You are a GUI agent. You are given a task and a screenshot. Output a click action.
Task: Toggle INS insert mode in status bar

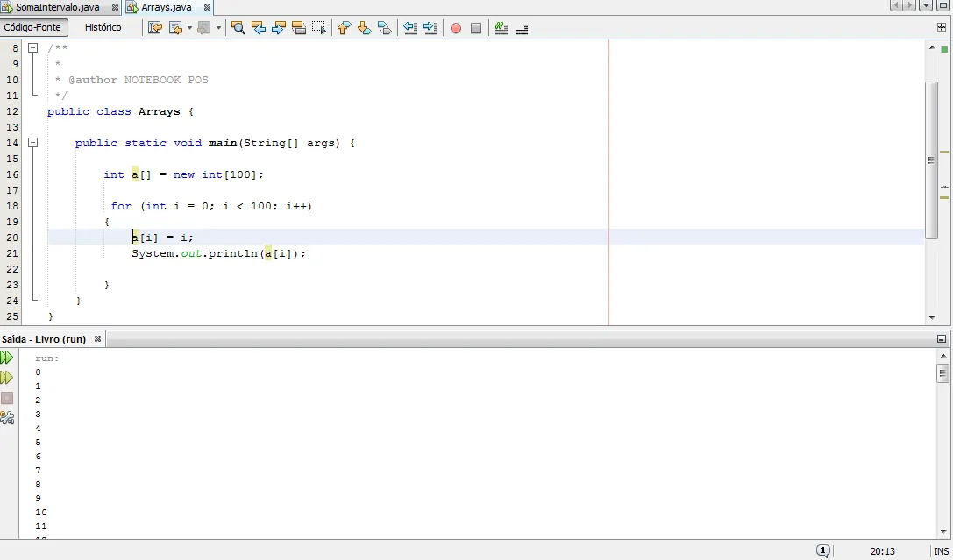tap(941, 551)
